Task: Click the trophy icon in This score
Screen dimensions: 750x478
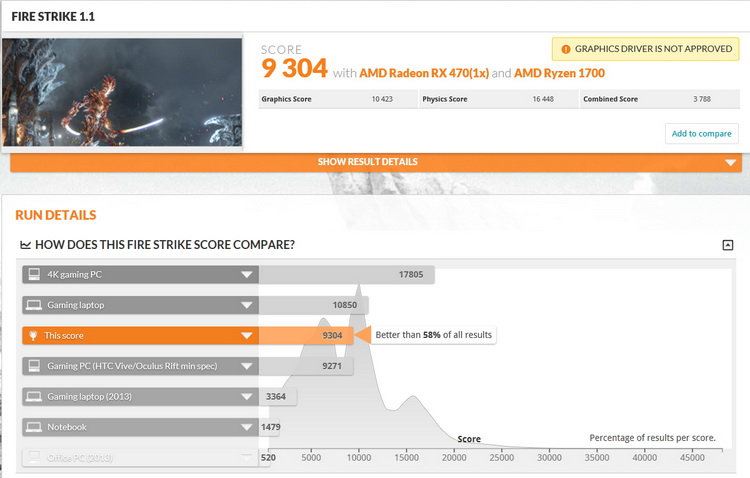Action: click(x=33, y=335)
